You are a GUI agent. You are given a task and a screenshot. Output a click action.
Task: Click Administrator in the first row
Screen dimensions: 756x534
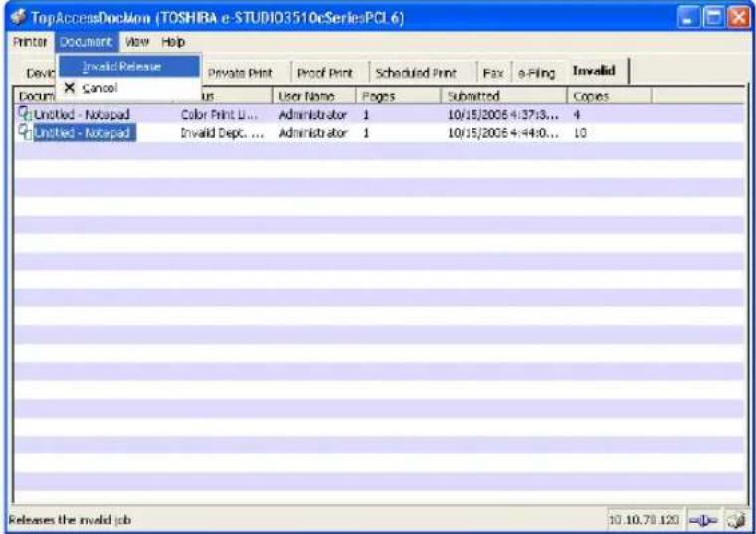pos(312,114)
